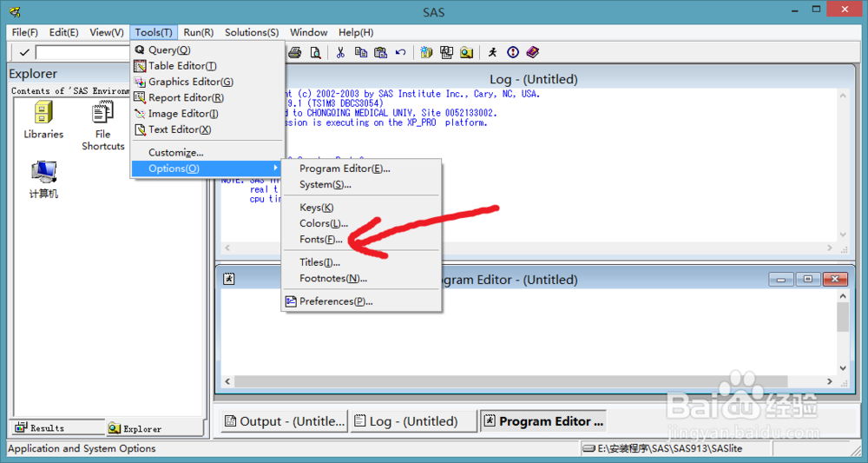Click the Submit running man icon
This screenshot has width=868, height=463.
[492, 53]
